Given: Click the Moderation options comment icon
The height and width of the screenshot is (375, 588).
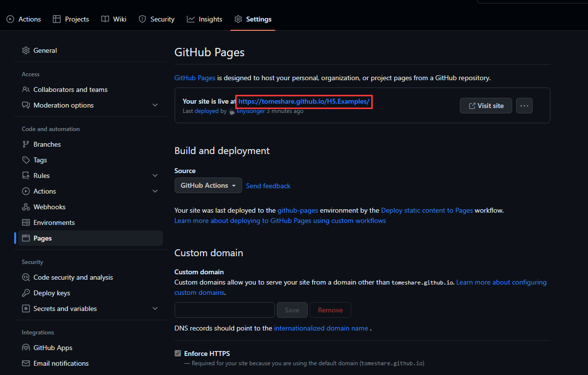Looking at the screenshot, I should pyautogui.click(x=26, y=105).
